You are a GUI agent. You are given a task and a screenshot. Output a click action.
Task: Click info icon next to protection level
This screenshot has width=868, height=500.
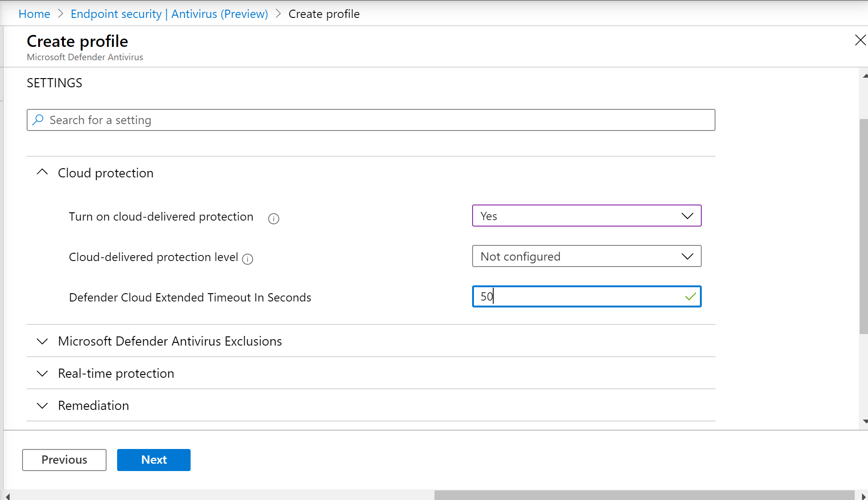248,259
